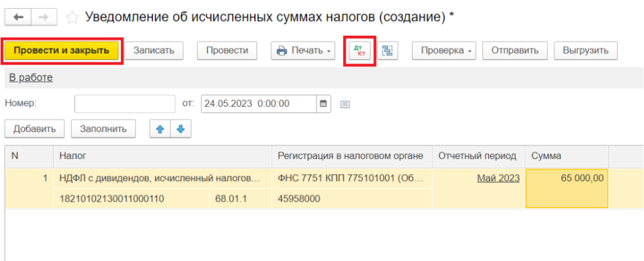The image size is (644, 261).
Task: Add document to favorites with star icon
Action: [x=72, y=18]
